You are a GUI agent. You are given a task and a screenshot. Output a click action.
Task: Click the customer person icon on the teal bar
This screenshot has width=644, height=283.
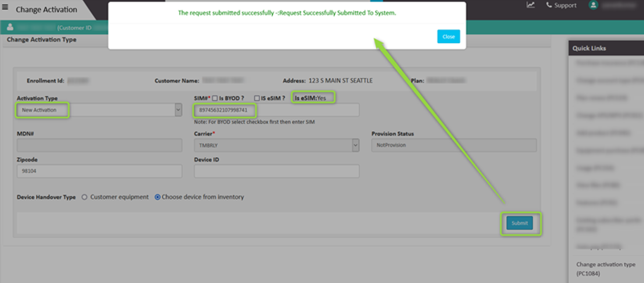(x=9, y=28)
